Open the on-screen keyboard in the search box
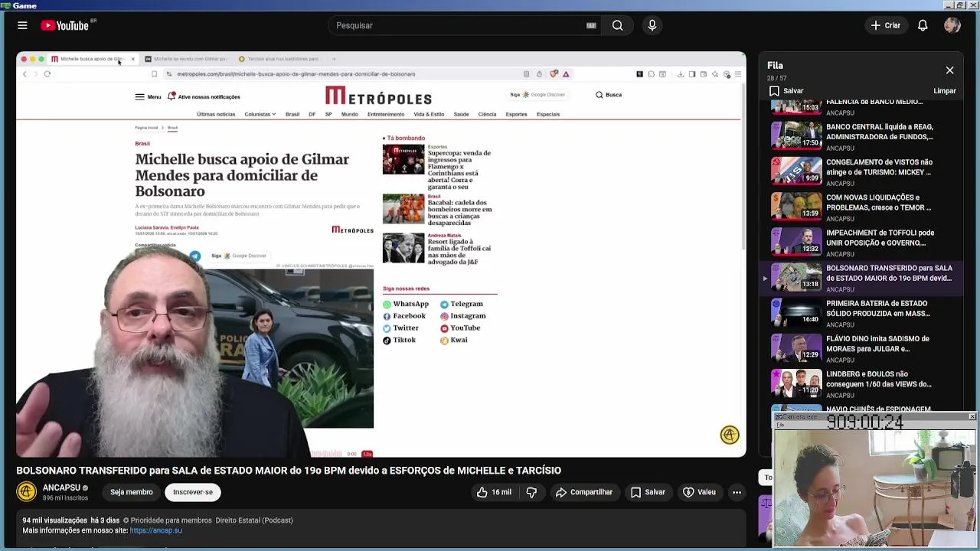Screen dimensions: 980x551 click(x=591, y=25)
